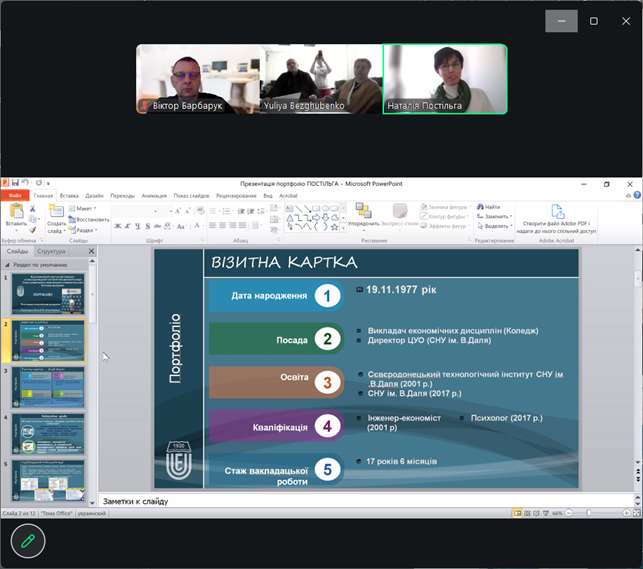Screen dimensions: 643x569
Task: Toggle align text right
Action: 233,225
